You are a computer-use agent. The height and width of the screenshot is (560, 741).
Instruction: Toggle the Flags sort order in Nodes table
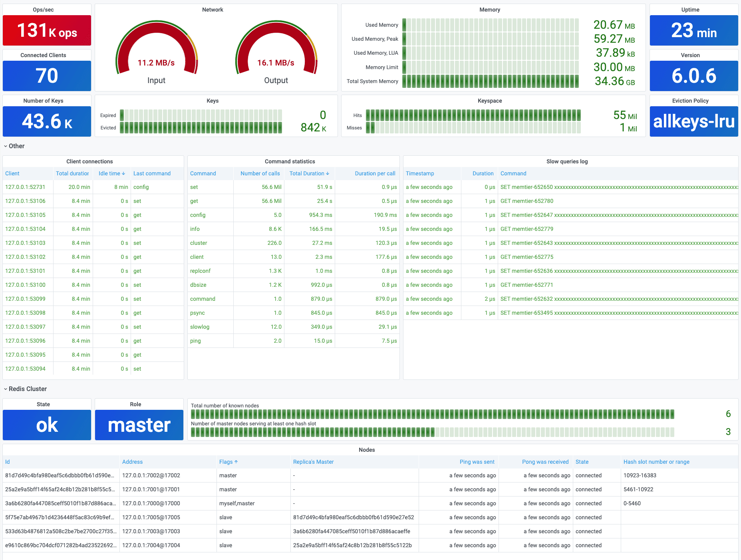(x=228, y=462)
